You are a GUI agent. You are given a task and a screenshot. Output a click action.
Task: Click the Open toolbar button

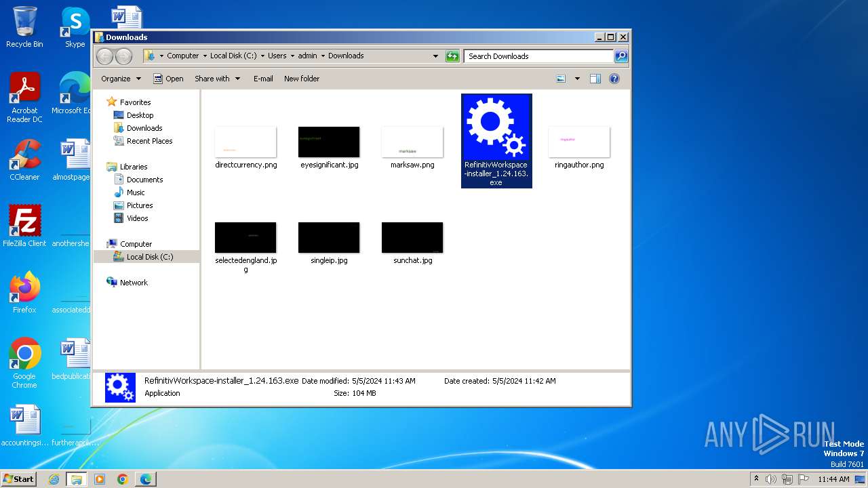coord(168,79)
